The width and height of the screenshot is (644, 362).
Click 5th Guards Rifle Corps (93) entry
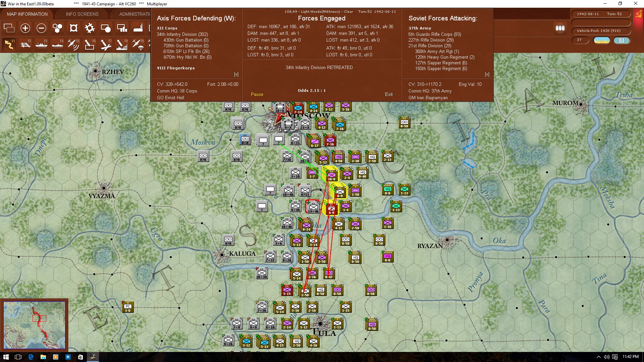click(434, 34)
